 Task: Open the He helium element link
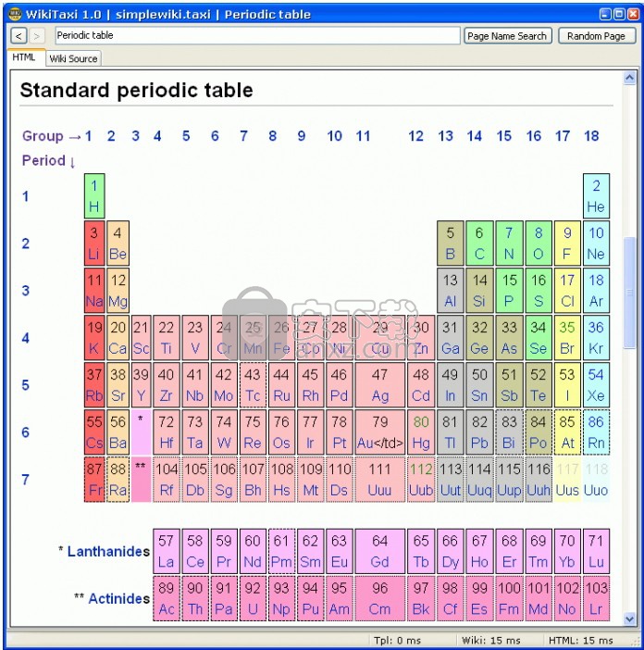pyautogui.click(x=596, y=206)
